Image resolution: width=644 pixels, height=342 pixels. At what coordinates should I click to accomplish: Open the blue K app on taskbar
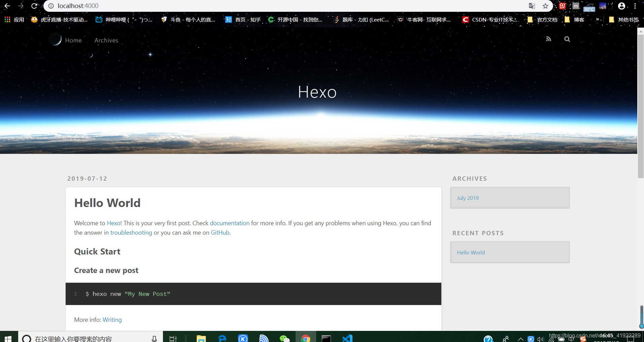(243, 338)
